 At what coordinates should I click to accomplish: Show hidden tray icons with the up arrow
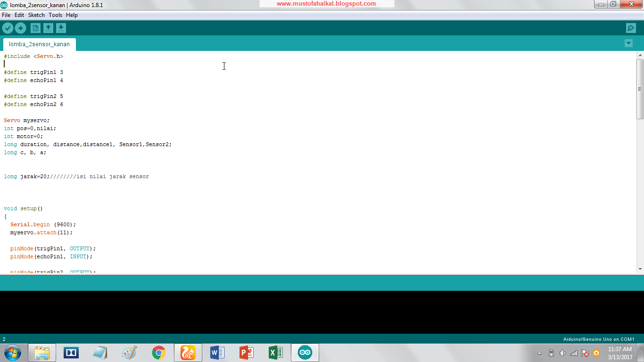click(x=539, y=352)
